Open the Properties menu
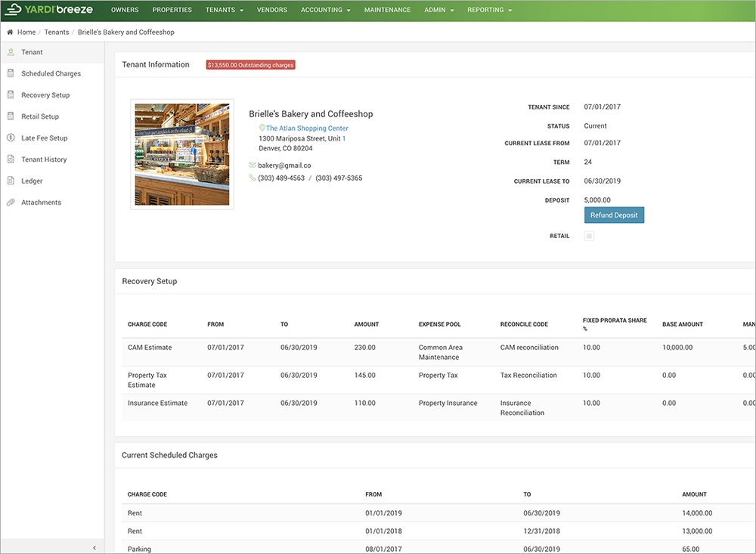 click(x=172, y=10)
